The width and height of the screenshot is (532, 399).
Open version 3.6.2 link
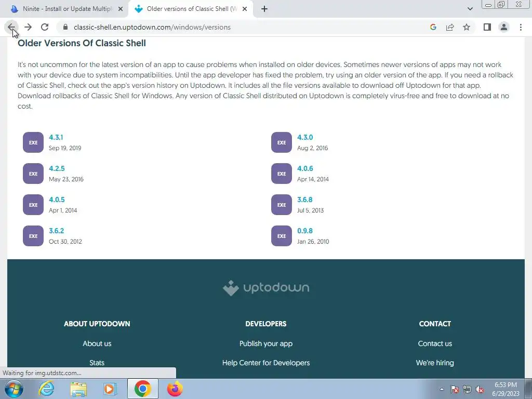(x=56, y=231)
